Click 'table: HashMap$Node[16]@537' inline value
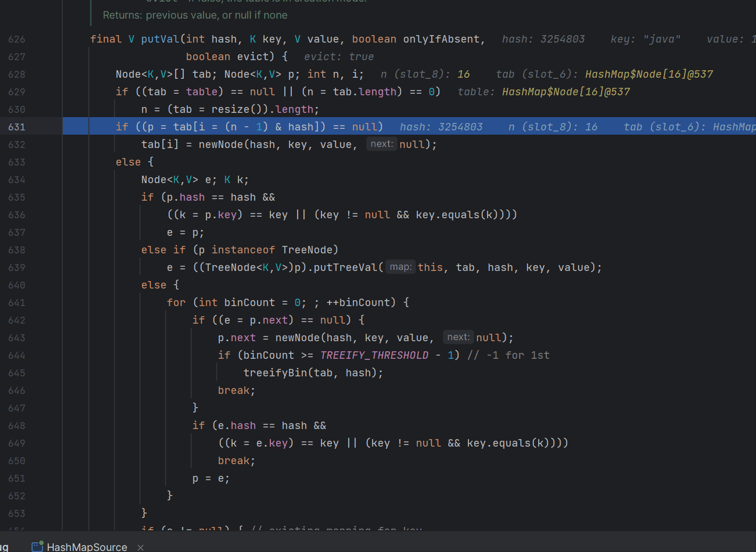 click(544, 92)
